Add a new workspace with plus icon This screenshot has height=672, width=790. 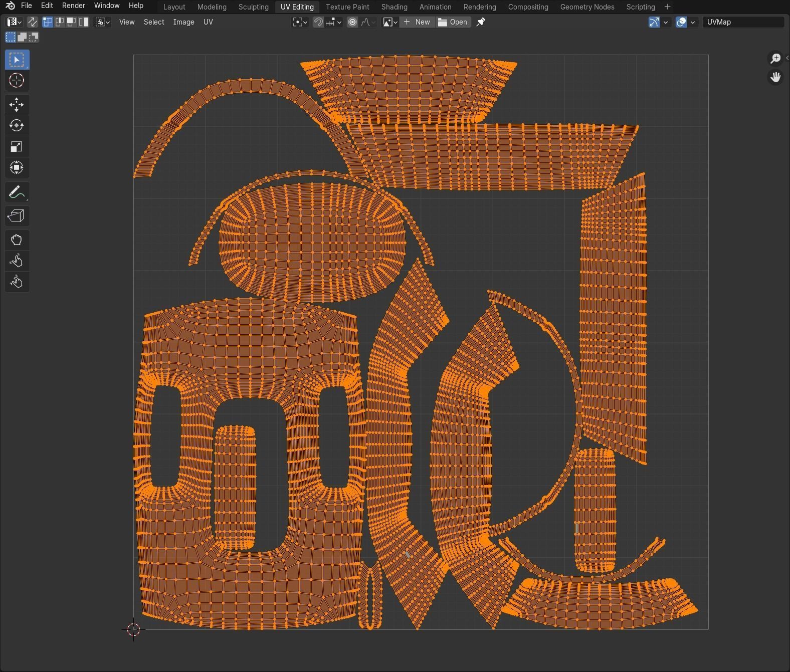pos(667,7)
